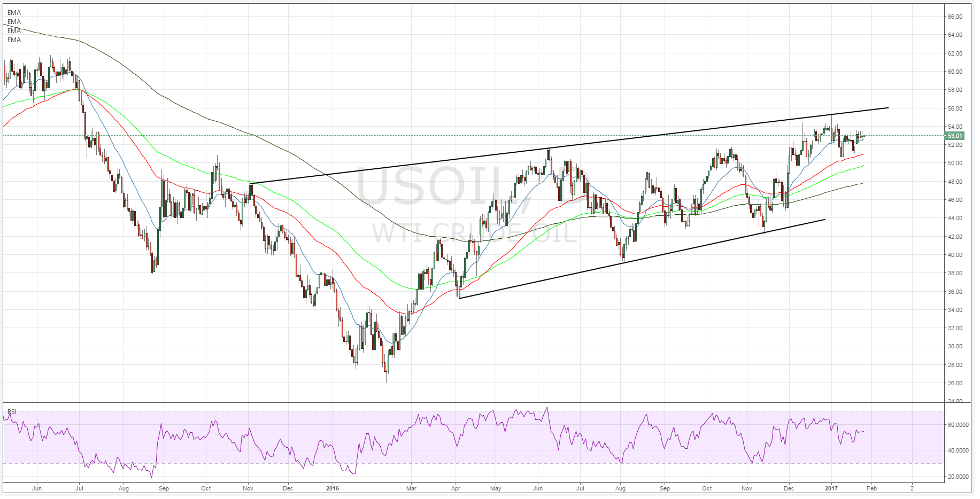The image size is (980, 499).
Task: Click the 60.00 price axis label
Action: [955, 72]
